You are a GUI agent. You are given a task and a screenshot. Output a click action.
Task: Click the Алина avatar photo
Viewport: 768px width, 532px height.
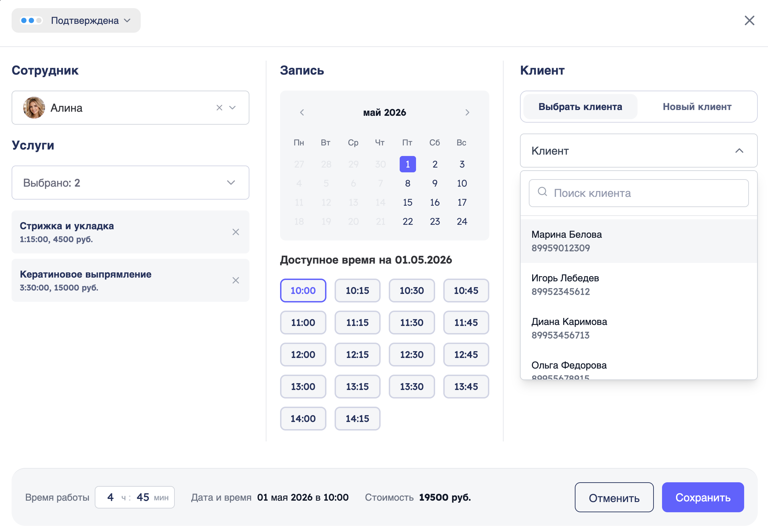[34, 108]
